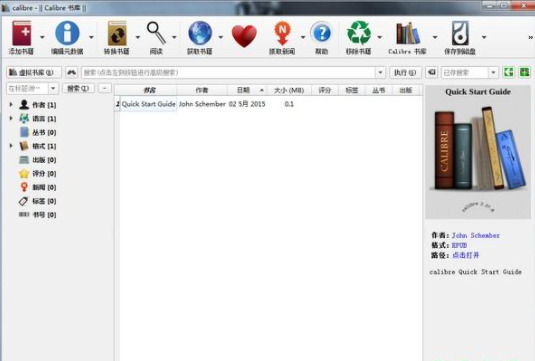Expand the Authors [1] tree node
Image resolution: width=535 pixels, height=361 pixels.
pyautogui.click(x=11, y=104)
